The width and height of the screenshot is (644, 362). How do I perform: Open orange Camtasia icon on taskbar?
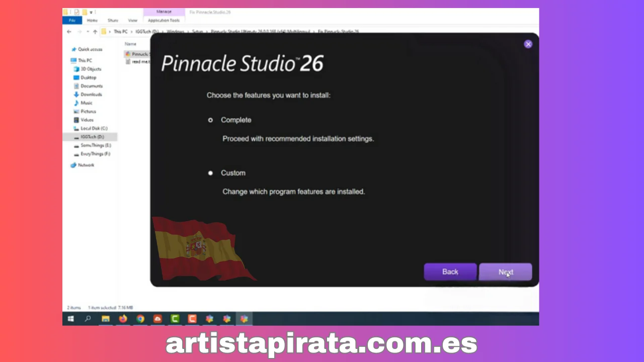[x=192, y=319]
